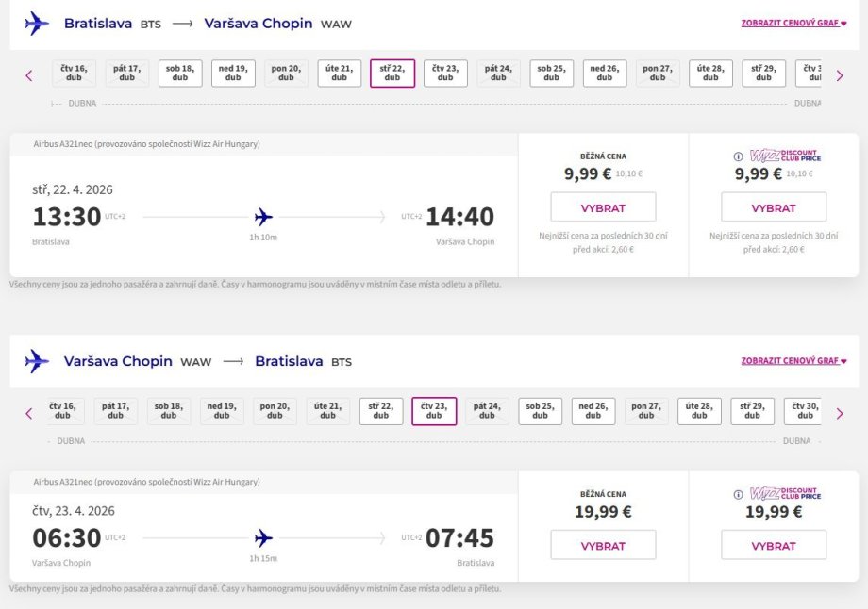Select return date stř 22, dub

[x=381, y=411]
